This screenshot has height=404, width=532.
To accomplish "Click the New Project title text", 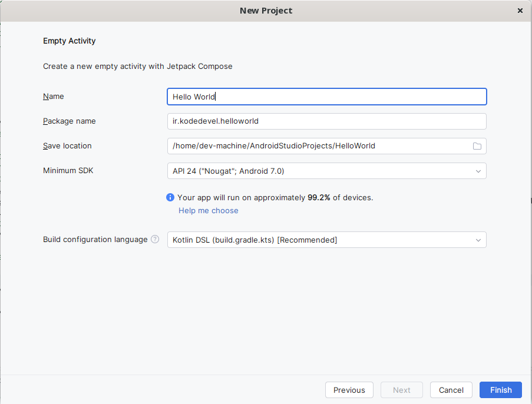I will pyautogui.click(x=266, y=11).
